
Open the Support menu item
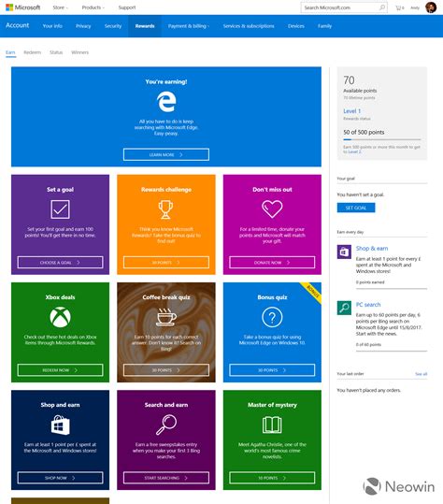click(x=127, y=7)
